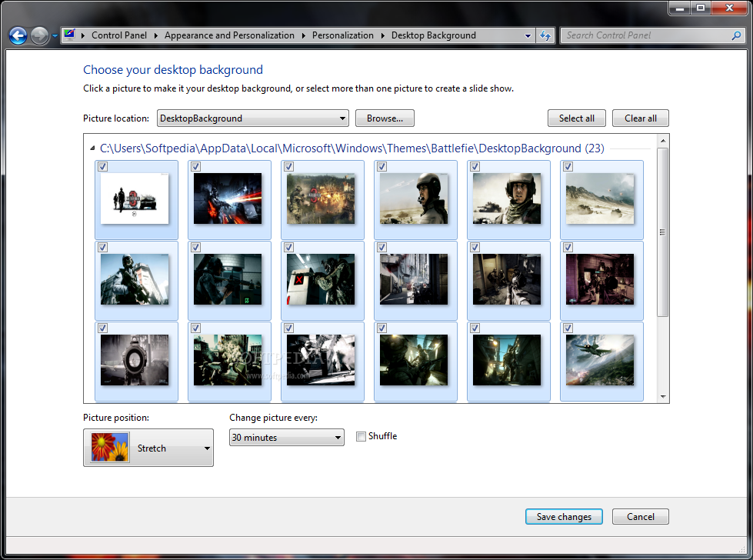Select the pilot in profile desert thumbnail

click(414, 198)
